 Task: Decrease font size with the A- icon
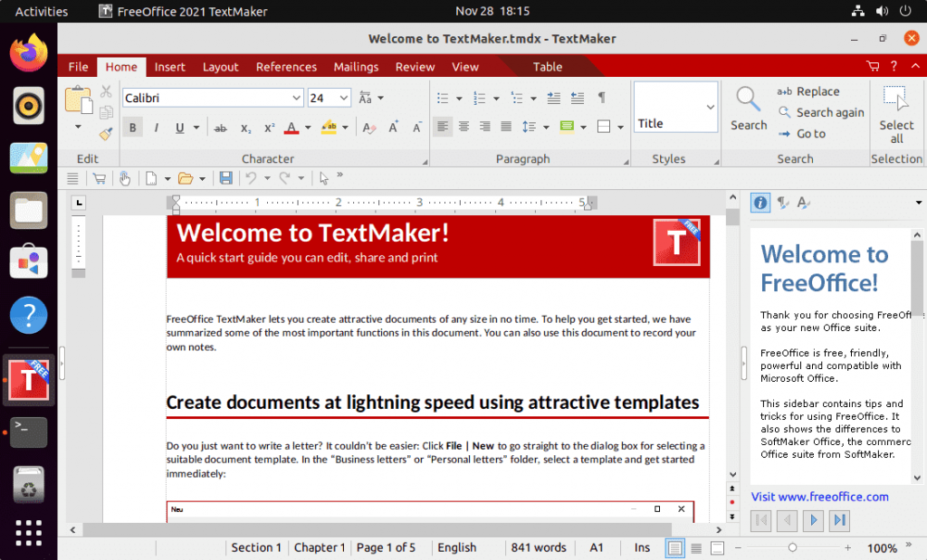[x=417, y=128]
